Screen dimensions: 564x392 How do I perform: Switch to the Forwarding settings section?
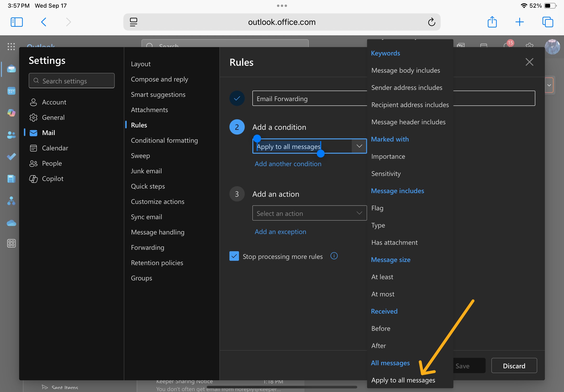(147, 247)
